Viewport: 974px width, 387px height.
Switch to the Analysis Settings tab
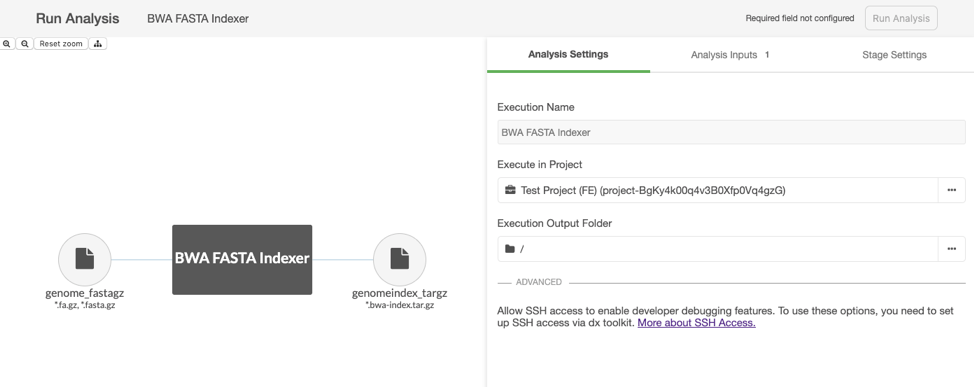[x=568, y=55]
